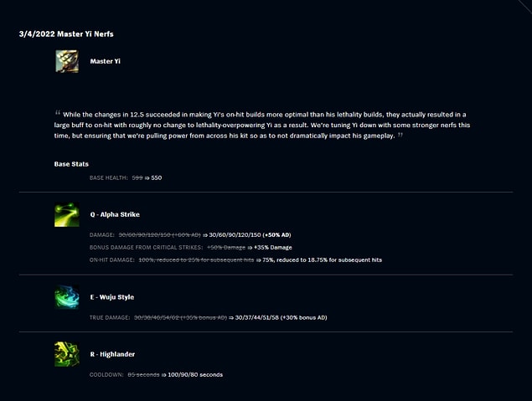Viewport: 532px width, 401px height.
Task: Click the developer quote paragraph about 12.5
Action: point(262,125)
